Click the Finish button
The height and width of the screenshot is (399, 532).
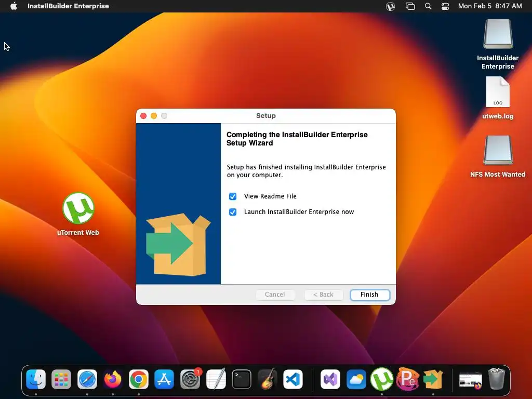coord(369,295)
